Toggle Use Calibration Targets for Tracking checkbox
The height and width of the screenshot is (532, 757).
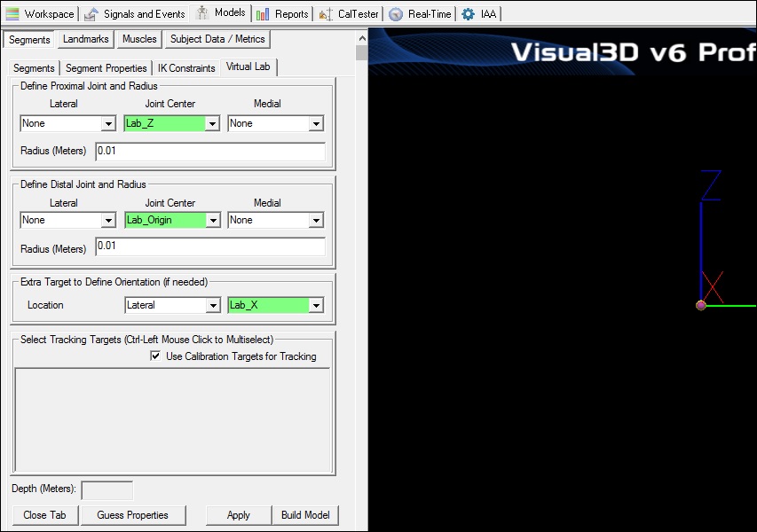pos(155,356)
